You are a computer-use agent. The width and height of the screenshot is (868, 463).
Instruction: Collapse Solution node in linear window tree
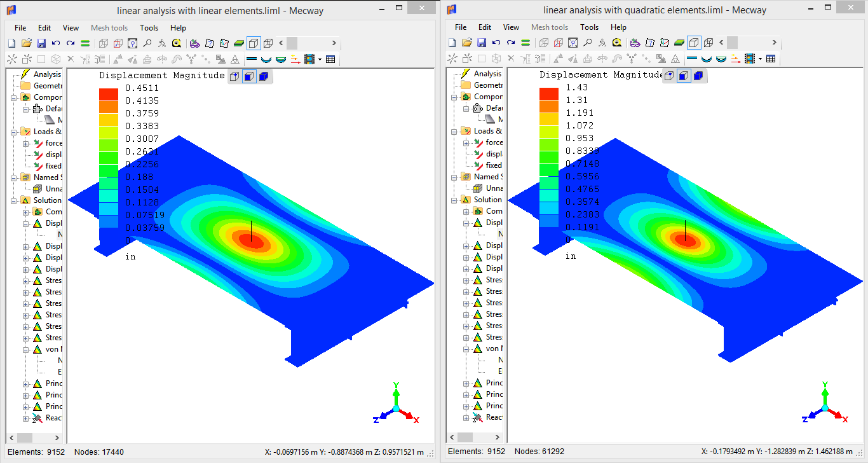pos(14,200)
